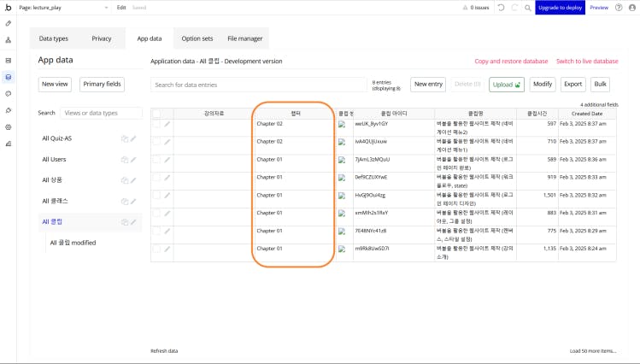Click the 4 additional fields text
The width and height of the screenshot is (640, 364).
click(x=599, y=105)
